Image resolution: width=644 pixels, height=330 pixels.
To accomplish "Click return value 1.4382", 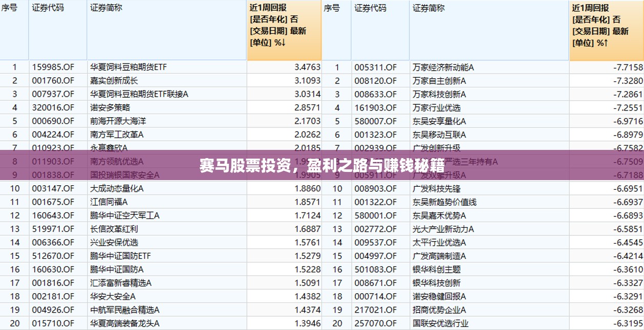I will [x=307, y=296].
